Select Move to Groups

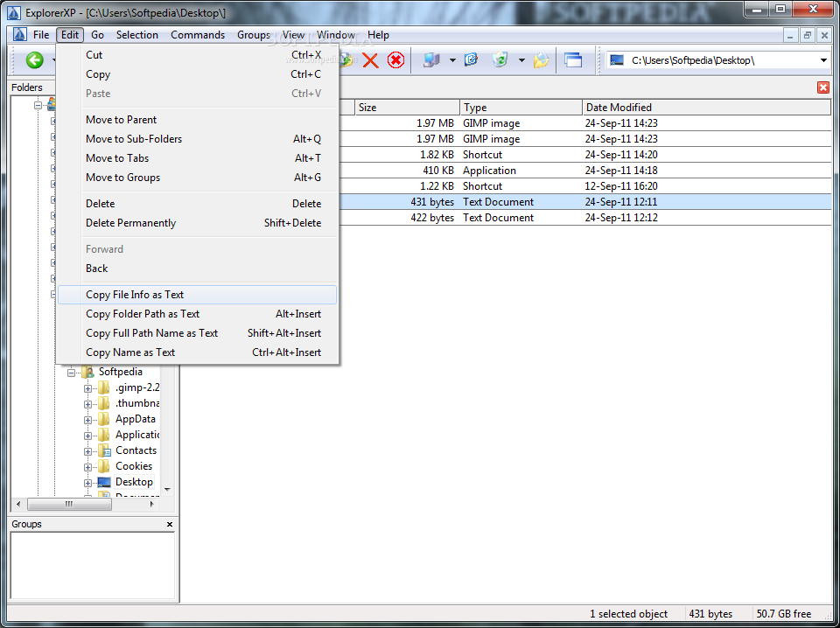tap(198, 178)
